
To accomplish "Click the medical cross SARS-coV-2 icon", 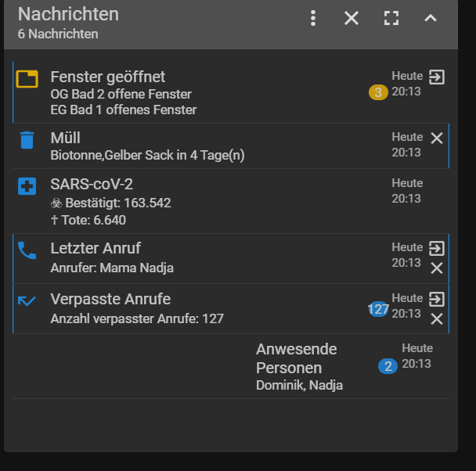I will 27,186.
